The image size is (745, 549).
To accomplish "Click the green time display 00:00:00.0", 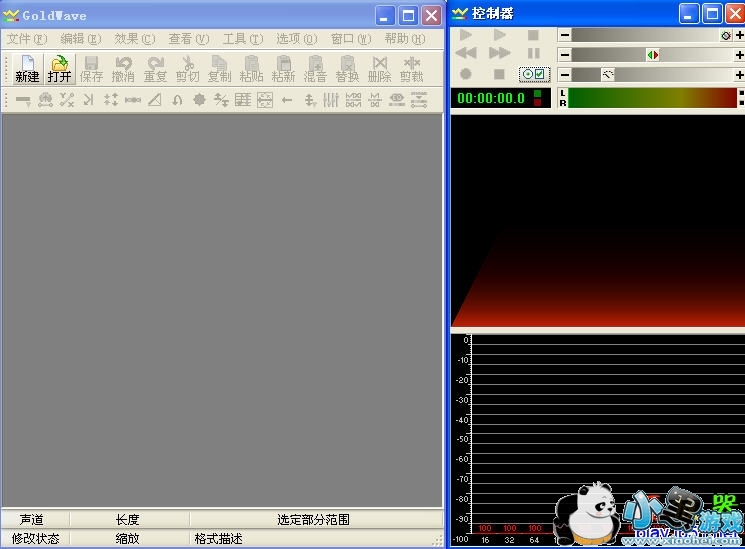I will tap(490, 98).
